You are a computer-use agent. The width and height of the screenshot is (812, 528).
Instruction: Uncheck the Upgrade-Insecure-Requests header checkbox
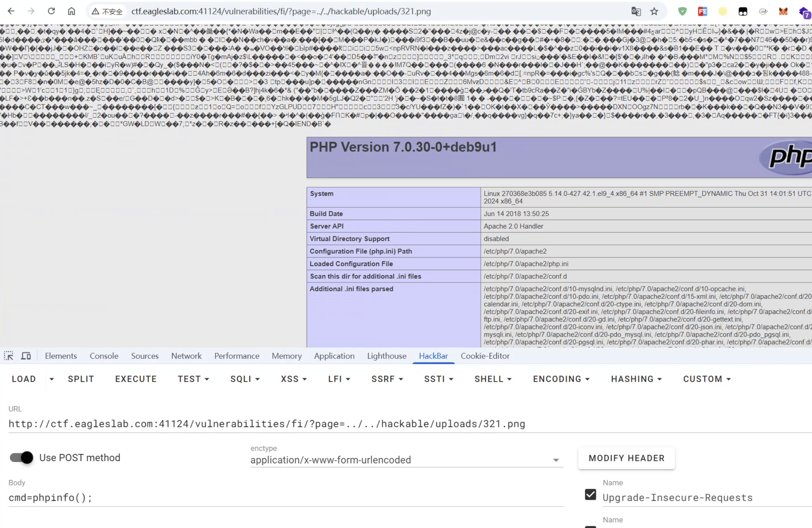tap(591, 494)
